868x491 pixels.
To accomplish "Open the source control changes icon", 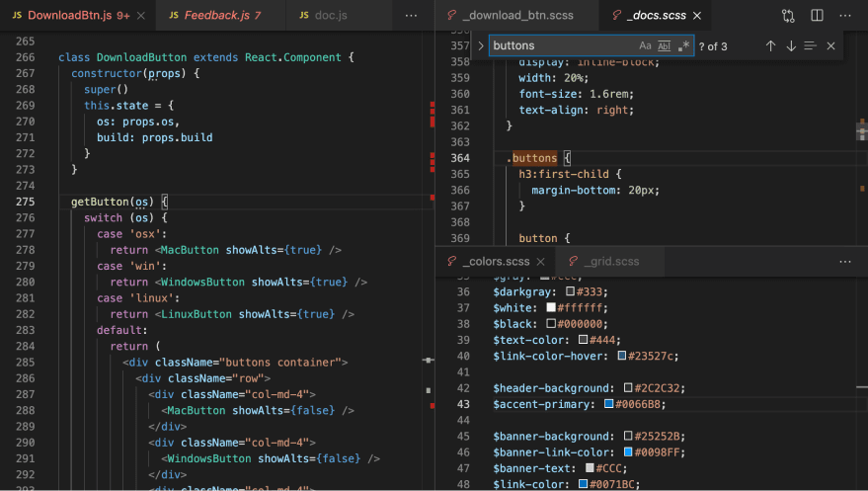I will click(788, 16).
